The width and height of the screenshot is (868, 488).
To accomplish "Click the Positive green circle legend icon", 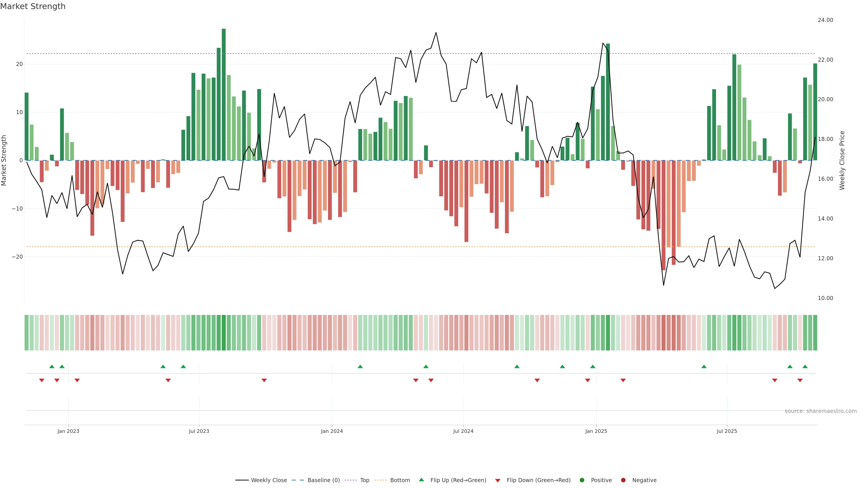I will coord(582,480).
